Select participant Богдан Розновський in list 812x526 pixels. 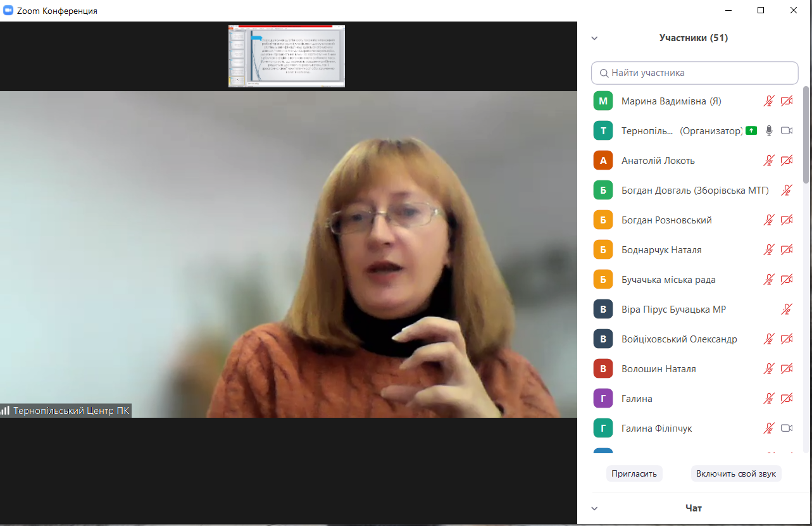pos(666,220)
